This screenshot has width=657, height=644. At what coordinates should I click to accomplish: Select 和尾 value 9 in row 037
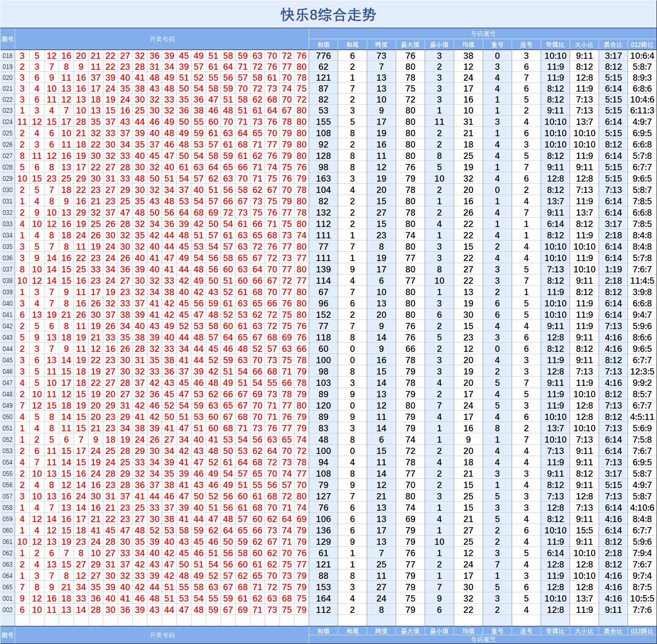point(352,269)
